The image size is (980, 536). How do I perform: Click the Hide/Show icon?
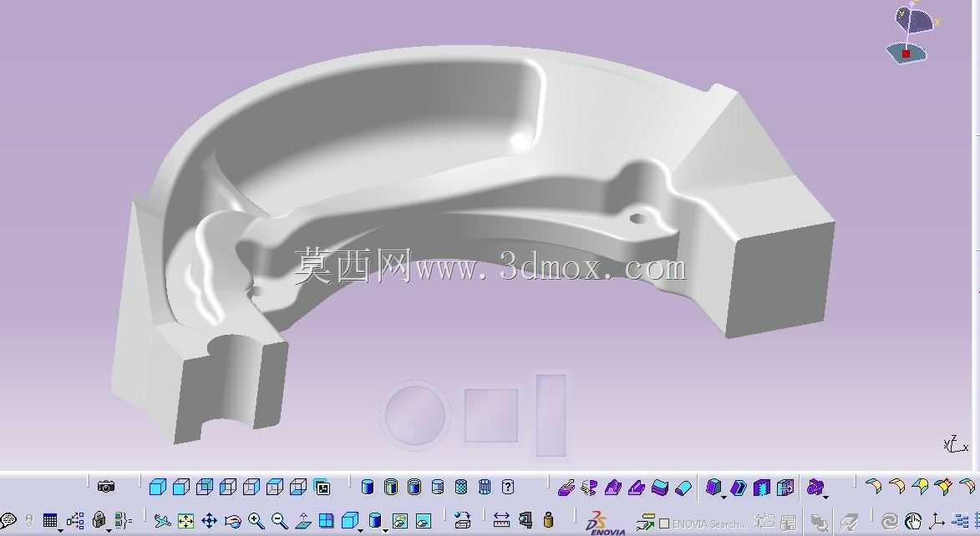[x=400, y=520]
